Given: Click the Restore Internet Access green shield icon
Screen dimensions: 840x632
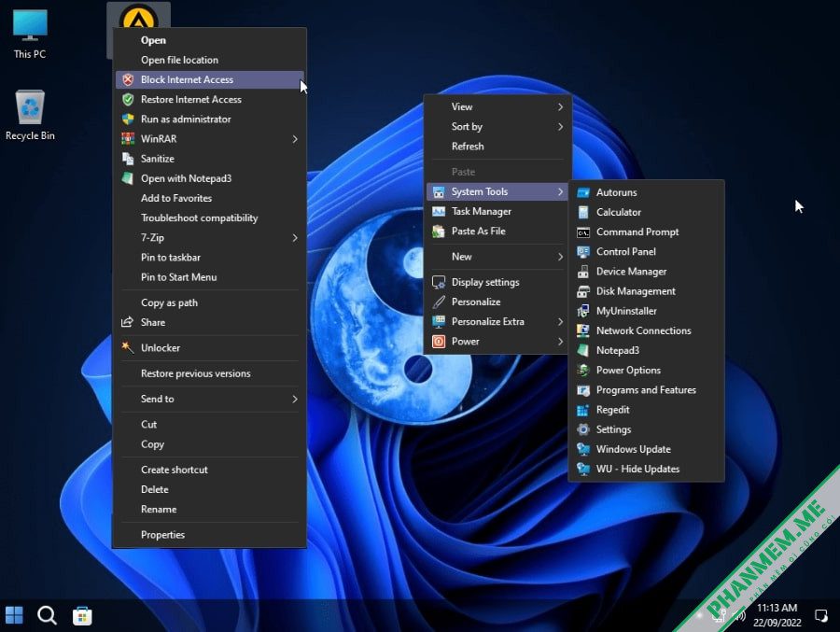Looking at the screenshot, I should [128, 100].
